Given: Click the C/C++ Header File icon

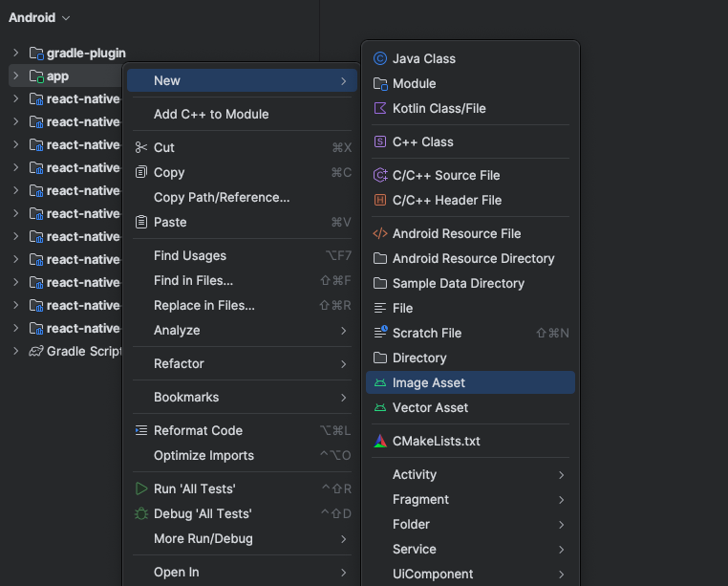Looking at the screenshot, I should click(380, 200).
